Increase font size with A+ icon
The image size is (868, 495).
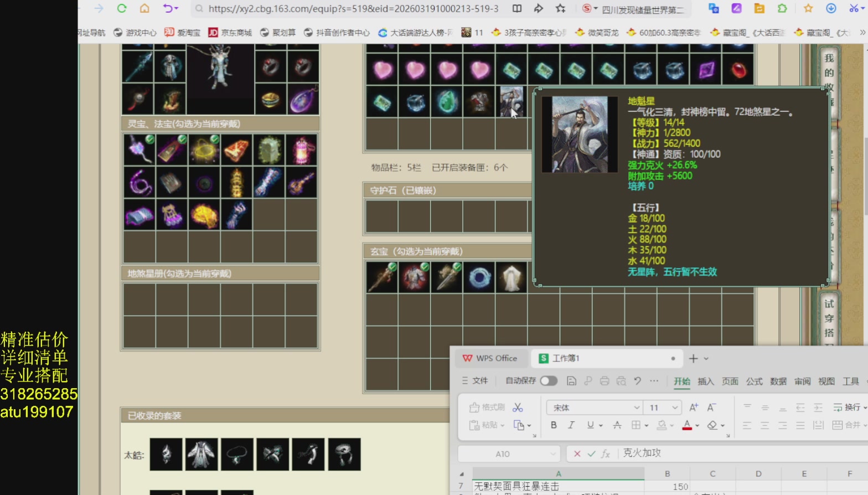coord(693,408)
